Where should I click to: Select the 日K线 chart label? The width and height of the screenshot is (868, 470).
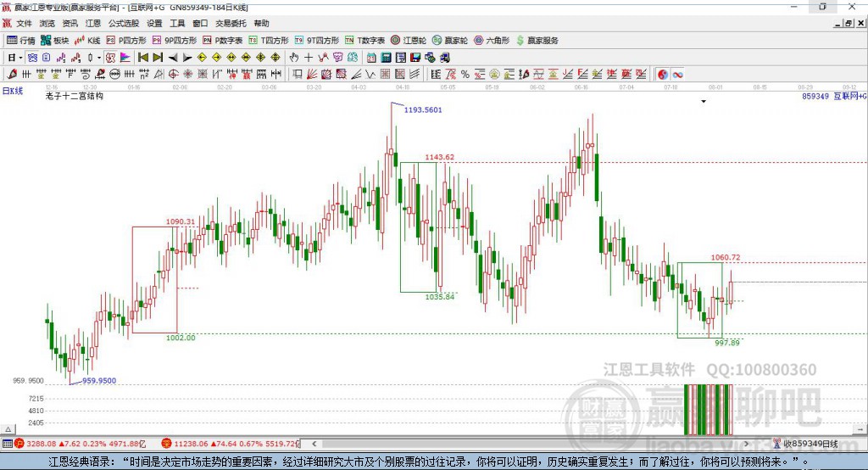click(13, 91)
